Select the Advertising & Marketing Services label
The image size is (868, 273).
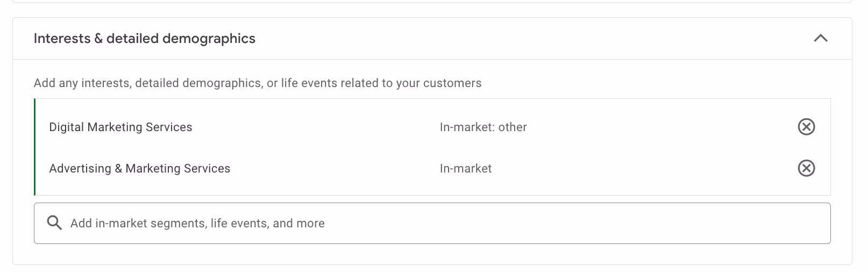140,168
